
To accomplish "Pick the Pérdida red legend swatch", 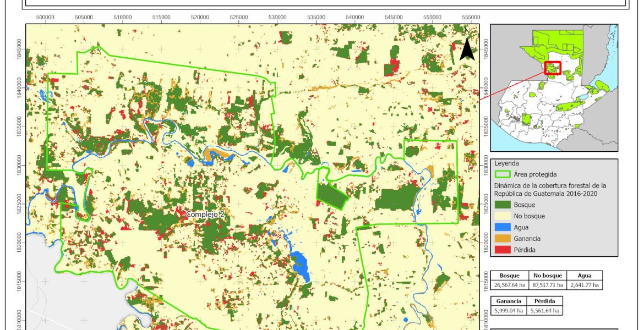I will point(502,250).
